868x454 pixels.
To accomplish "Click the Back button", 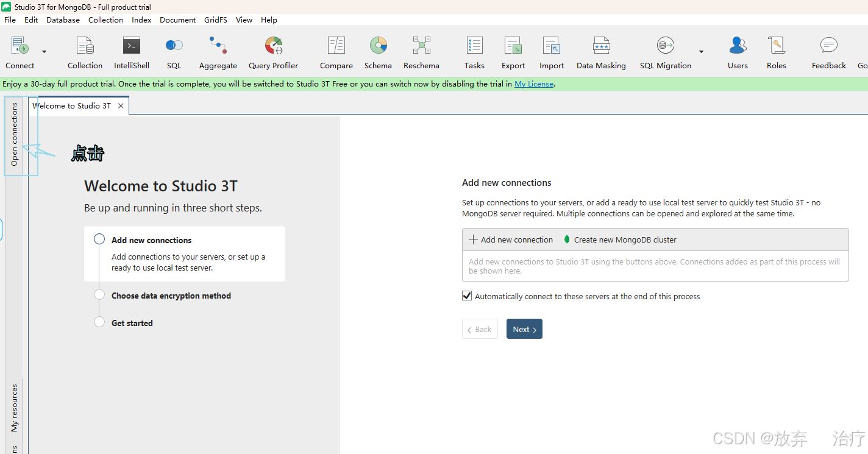I will click(x=480, y=329).
